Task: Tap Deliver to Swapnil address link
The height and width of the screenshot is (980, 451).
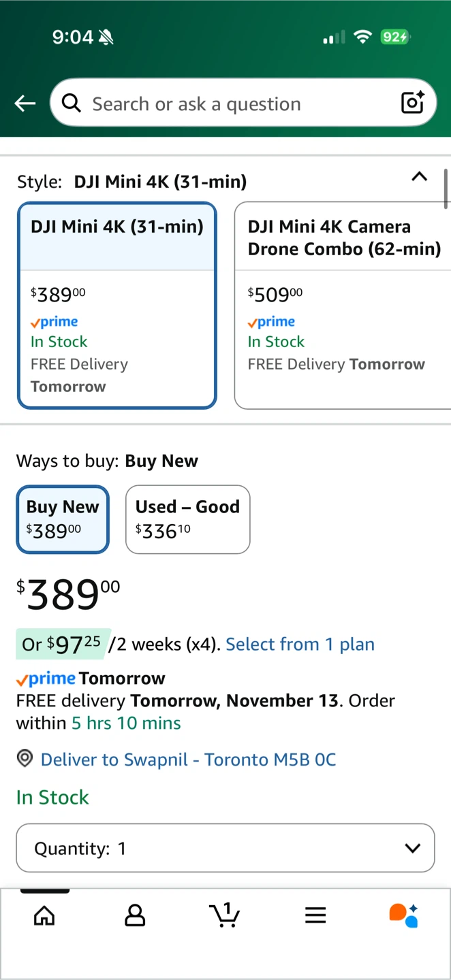Action: pos(188,759)
